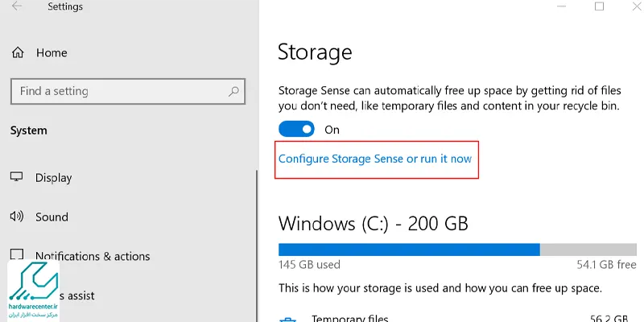Image resolution: width=644 pixels, height=322 pixels.
Task: Select the Sound speaker icon
Action: [x=16, y=216]
